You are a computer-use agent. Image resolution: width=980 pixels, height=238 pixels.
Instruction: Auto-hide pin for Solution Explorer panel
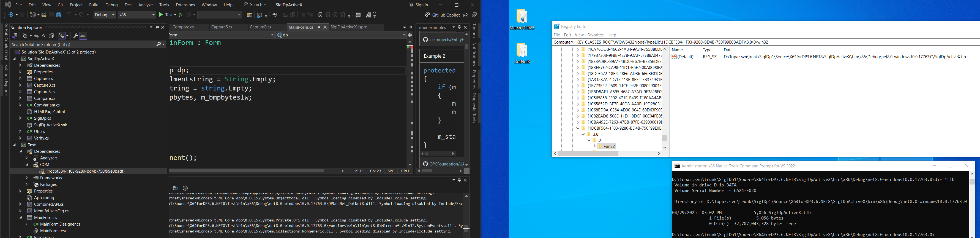click(x=157, y=28)
